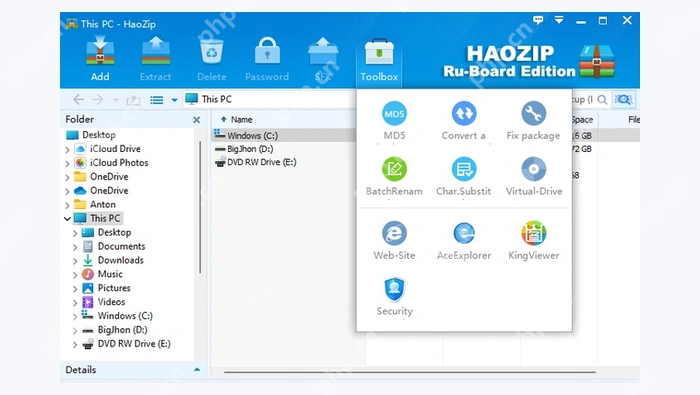Click the feedback speech bubble icon
This screenshot has width=700, height=395.
[x=538, y=20]
